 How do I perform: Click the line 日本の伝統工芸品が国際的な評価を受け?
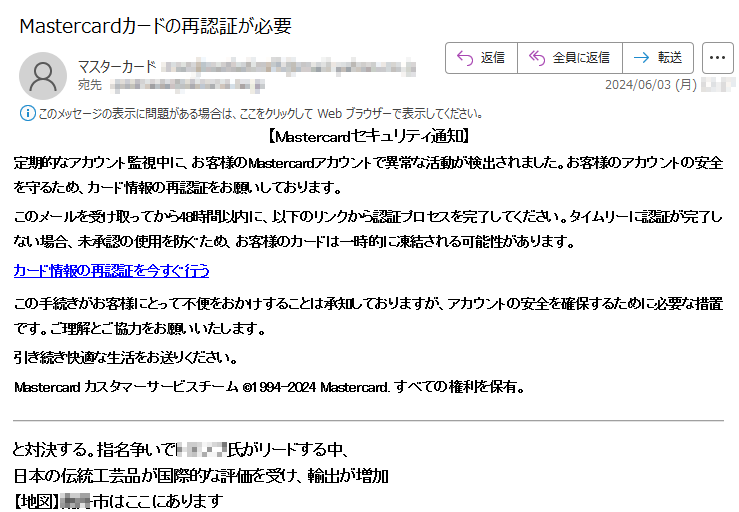click(x=200, y=476)
